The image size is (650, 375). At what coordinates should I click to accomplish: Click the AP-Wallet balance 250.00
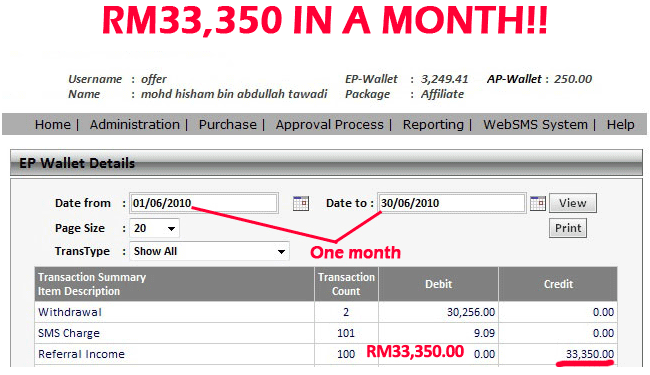point(573,79)
